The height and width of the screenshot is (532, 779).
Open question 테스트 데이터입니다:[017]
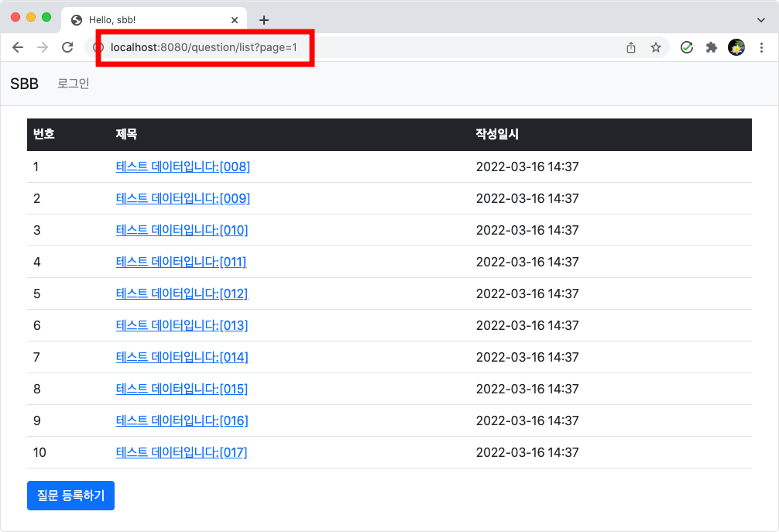(x=181, y=452)
